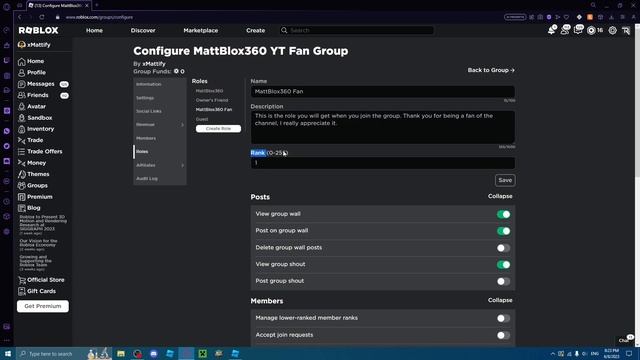Click Back to Group link
Viewport: 640px width, 360px height.
coord(491,70)
